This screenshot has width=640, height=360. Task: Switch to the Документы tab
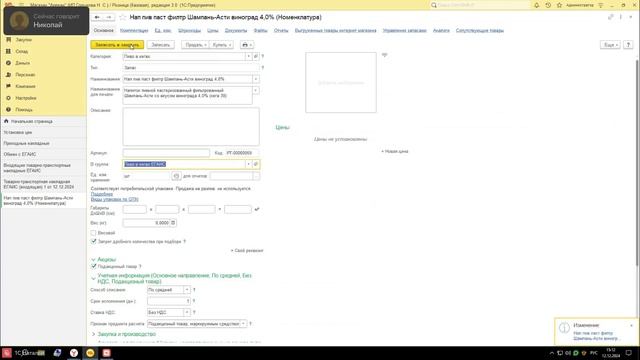tap(236, 31)
